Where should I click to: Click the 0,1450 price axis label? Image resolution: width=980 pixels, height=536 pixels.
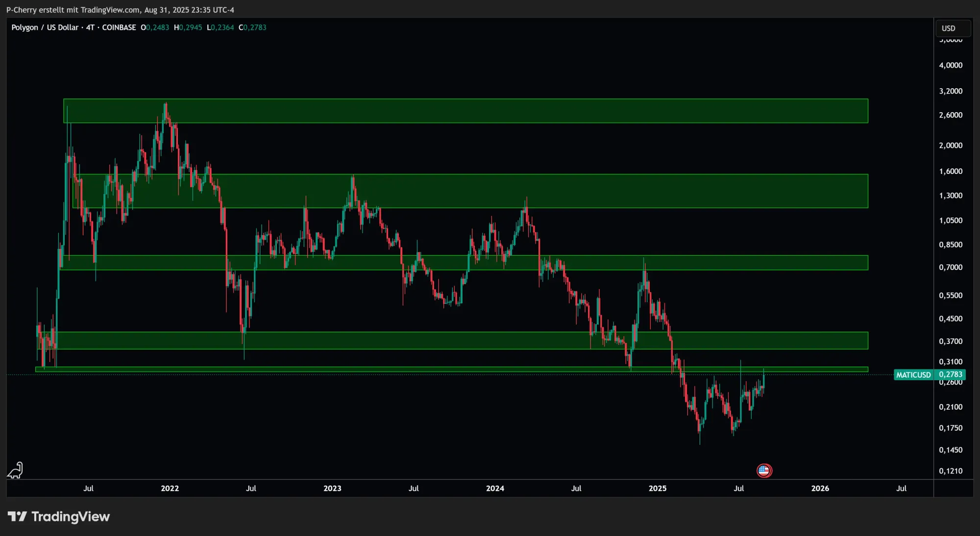tap(951, 450)
